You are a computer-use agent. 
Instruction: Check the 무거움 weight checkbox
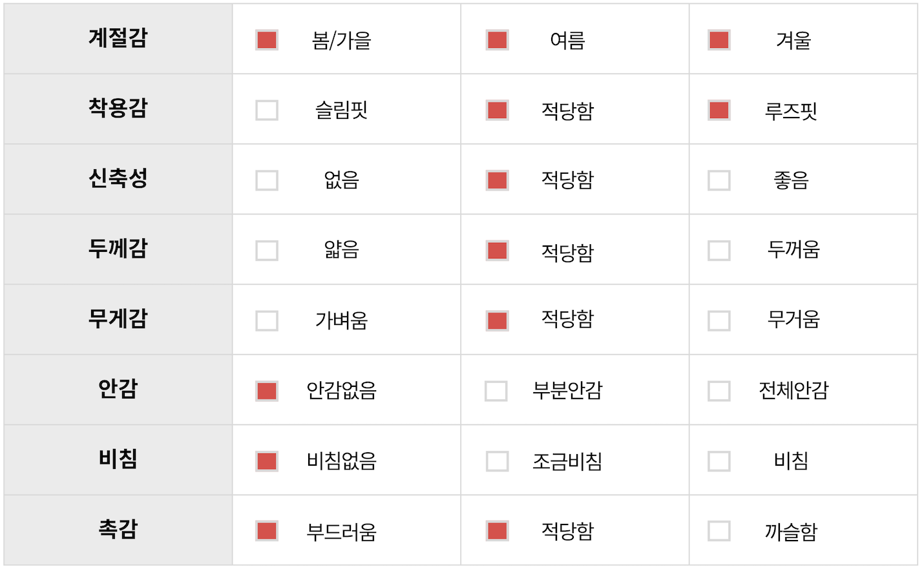click(x=719, y=321)
